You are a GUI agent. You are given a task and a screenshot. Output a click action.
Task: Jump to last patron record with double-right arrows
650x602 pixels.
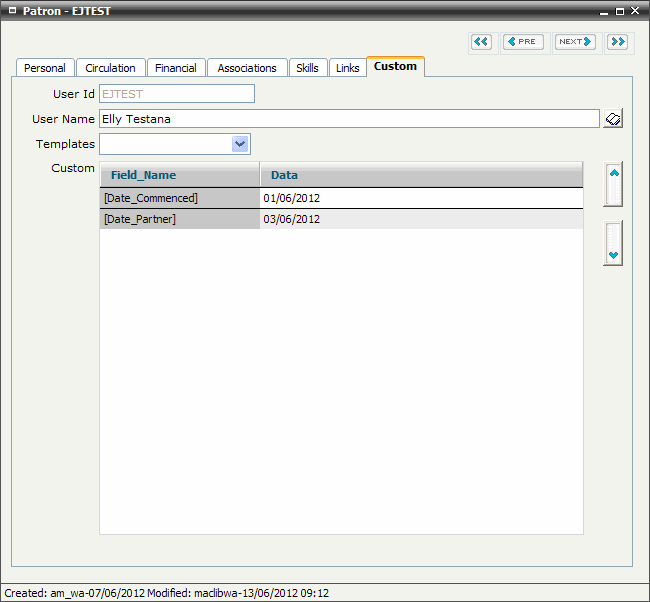617,42
